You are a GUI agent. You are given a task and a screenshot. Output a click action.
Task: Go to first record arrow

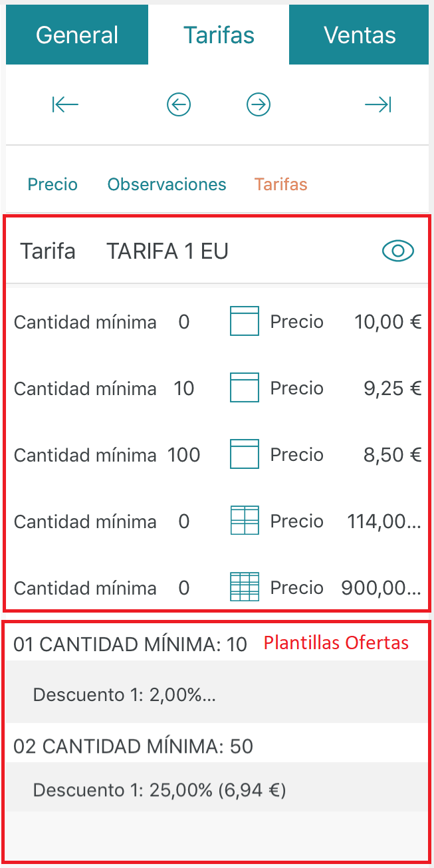click(x=65, y=104)
